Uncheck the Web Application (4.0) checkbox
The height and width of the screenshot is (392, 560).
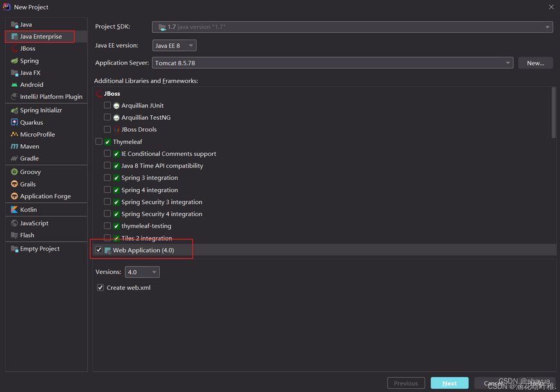[99, 250]
